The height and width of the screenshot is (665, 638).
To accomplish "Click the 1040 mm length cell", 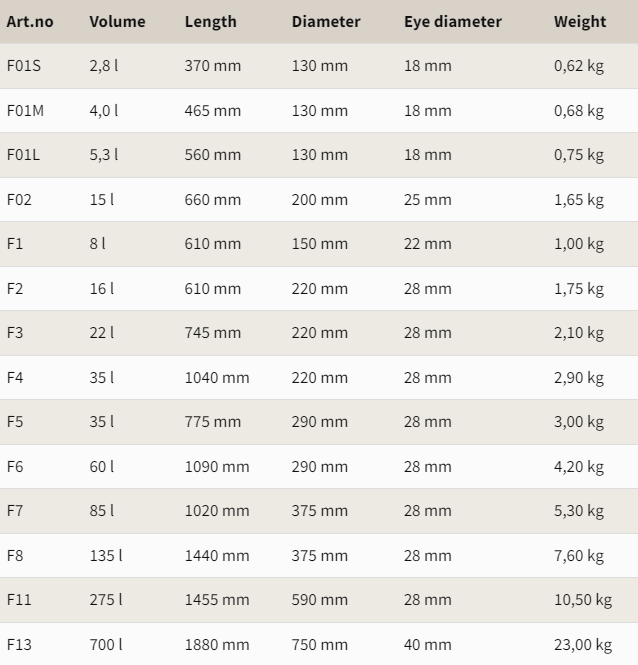I will coord(217,378).
